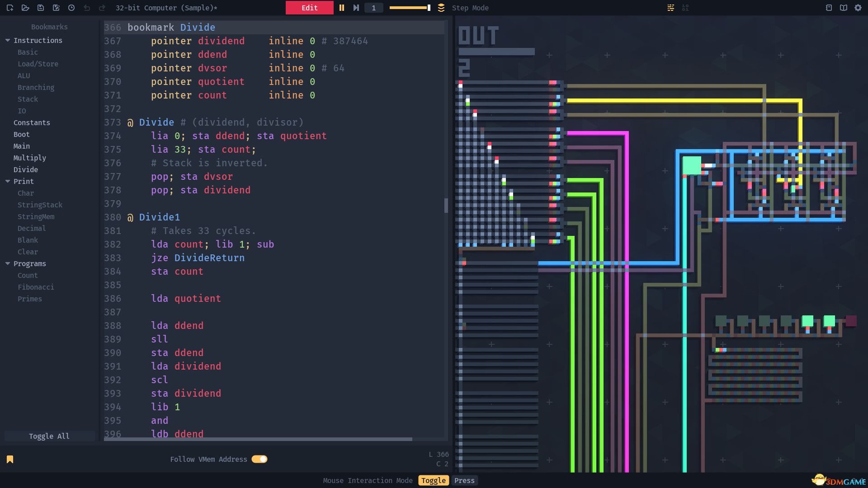The width and height of the screenshot is (868, 488).
Task: Jump to the Multiply bookmark
Action: point(30,158)
